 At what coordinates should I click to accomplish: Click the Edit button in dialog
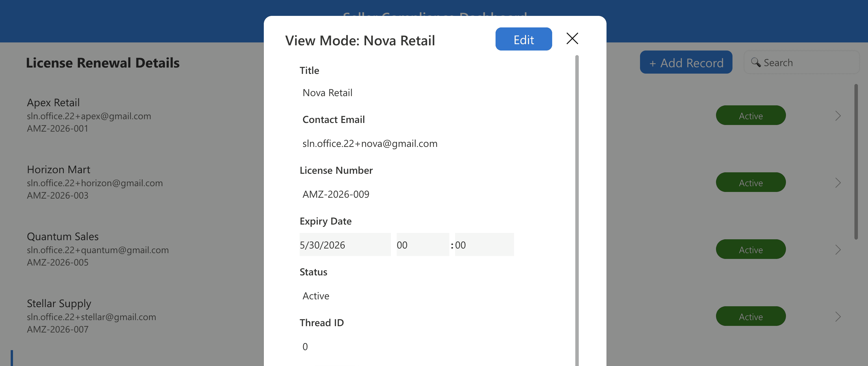coord(523,39)
